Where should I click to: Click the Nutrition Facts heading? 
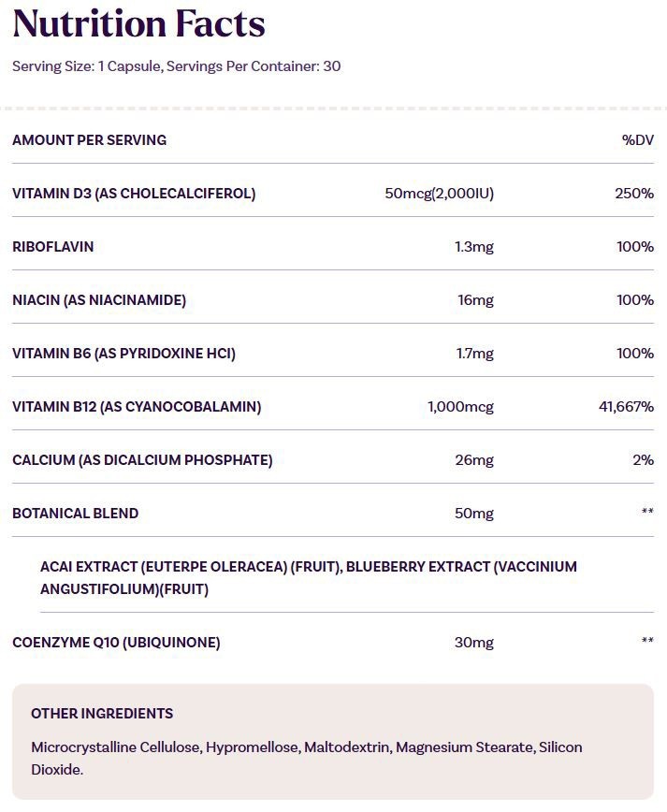pyautogui.click(x=138, y=23)
